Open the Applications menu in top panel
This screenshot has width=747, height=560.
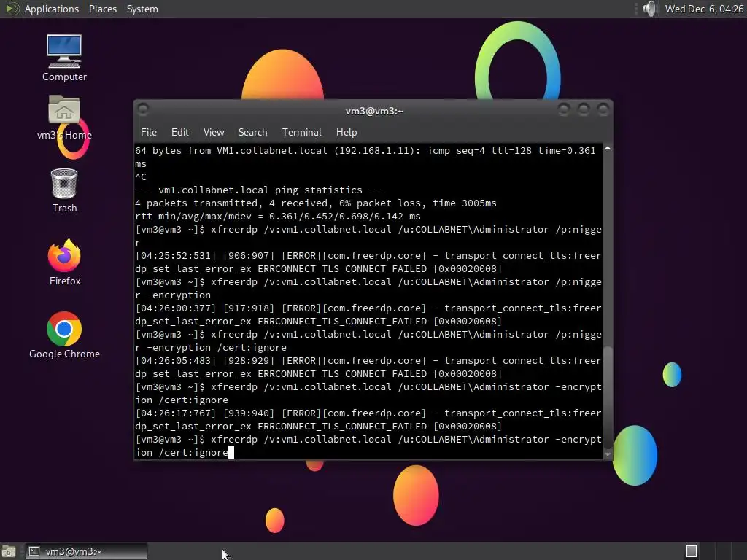pos(52,9)
